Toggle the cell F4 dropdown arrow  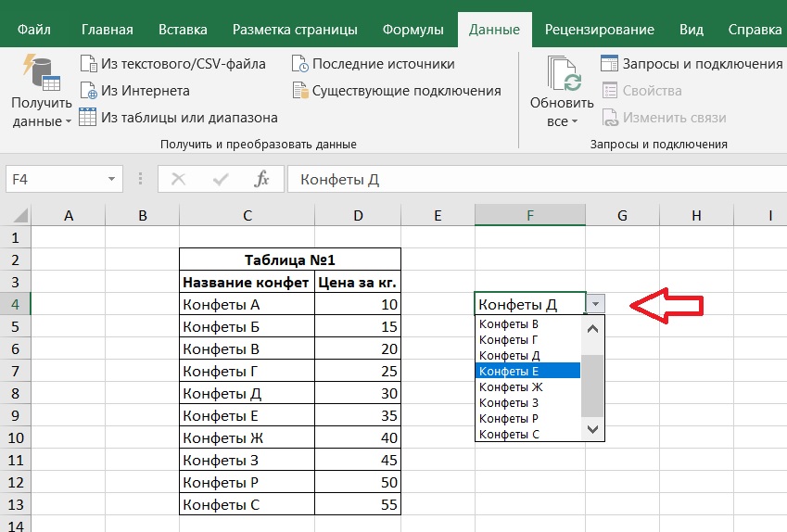pyautogui.click(x=595, y=304)
